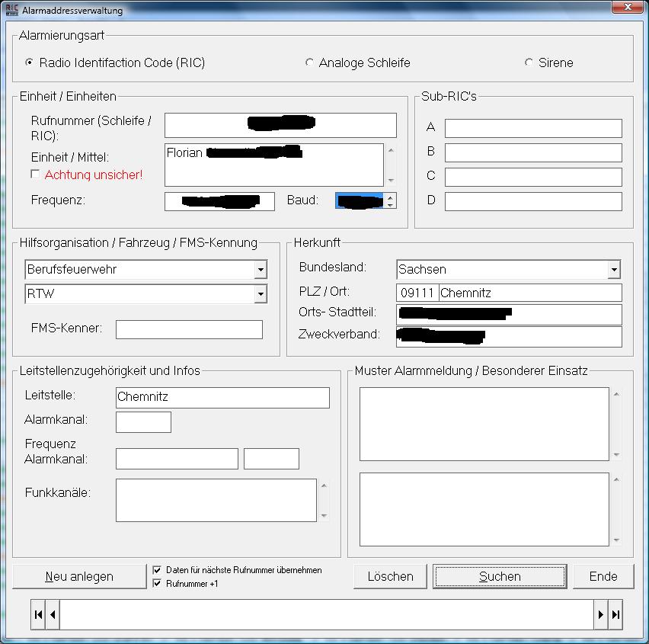Jump to last record navigation arrow
The height and width of the screenshot is (644, 649).
coord(615,614)
